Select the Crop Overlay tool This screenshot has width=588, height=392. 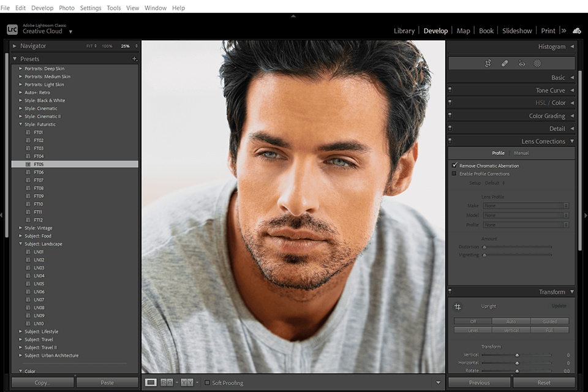point(489,62)
